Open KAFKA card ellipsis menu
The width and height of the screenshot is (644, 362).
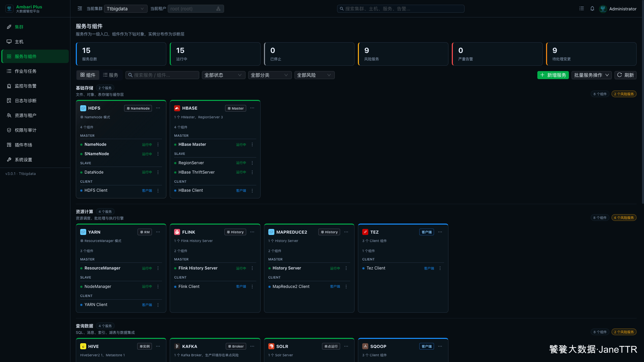coord(252,346)
